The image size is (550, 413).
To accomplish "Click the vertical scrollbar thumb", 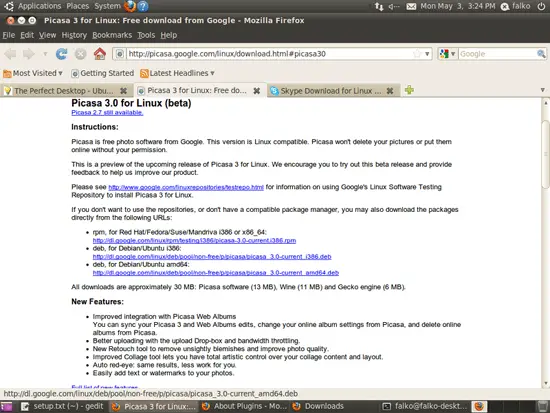I will [x=545, y=154].
